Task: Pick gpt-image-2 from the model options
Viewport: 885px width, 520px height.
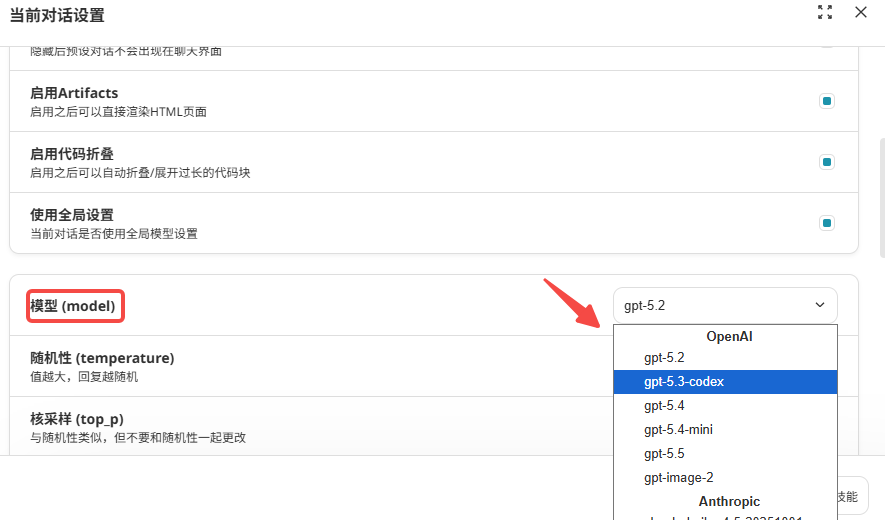Action: point(725,478)
